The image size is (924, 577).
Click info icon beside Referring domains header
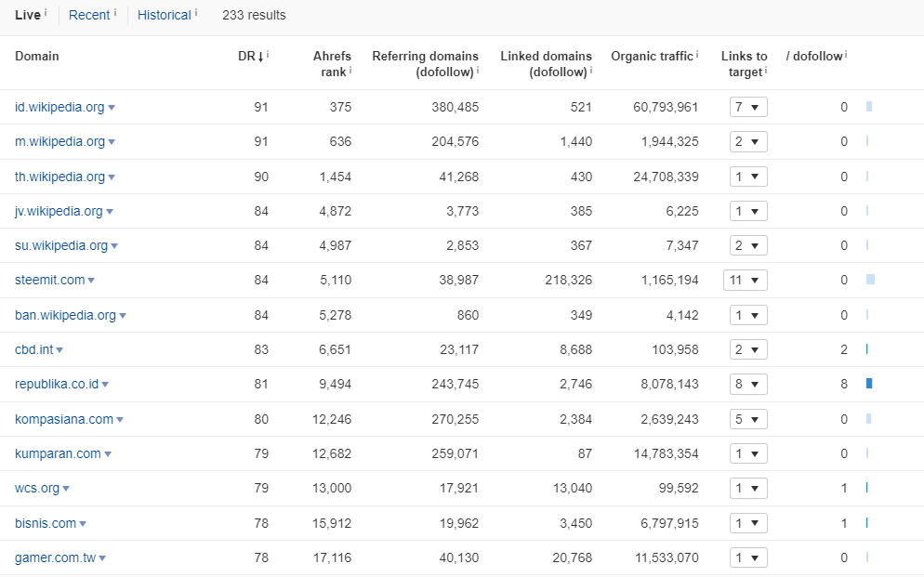click(477, 70)
